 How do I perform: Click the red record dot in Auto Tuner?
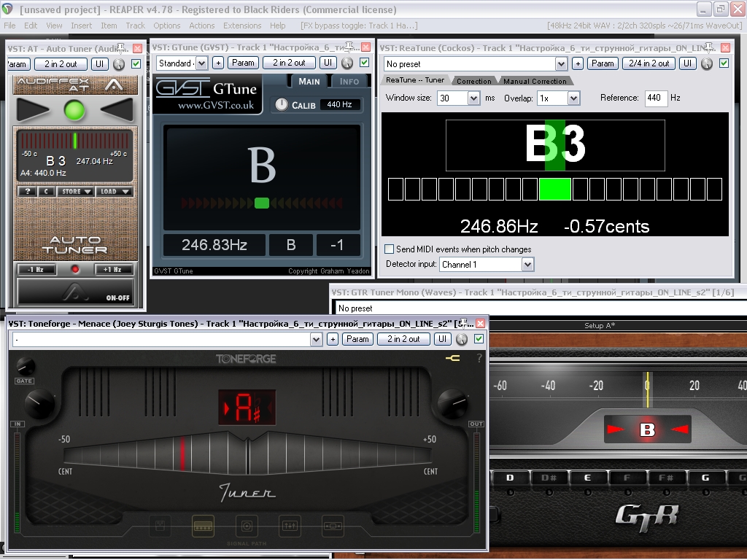click(75, 270)
